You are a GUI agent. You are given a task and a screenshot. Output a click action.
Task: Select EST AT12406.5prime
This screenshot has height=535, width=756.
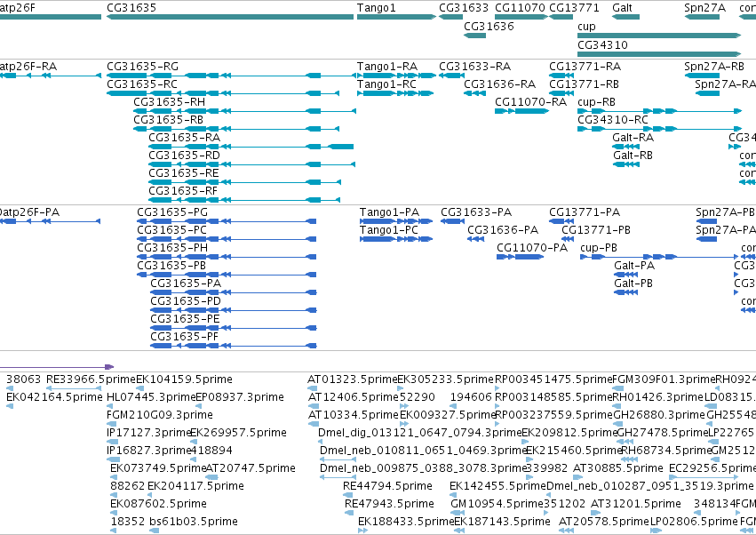pos(313,406)
